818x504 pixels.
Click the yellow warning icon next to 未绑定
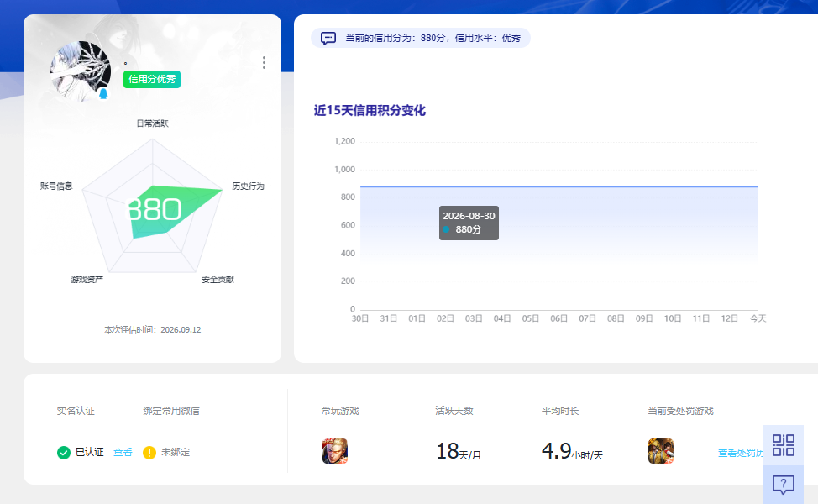click(x=149, y=453)
